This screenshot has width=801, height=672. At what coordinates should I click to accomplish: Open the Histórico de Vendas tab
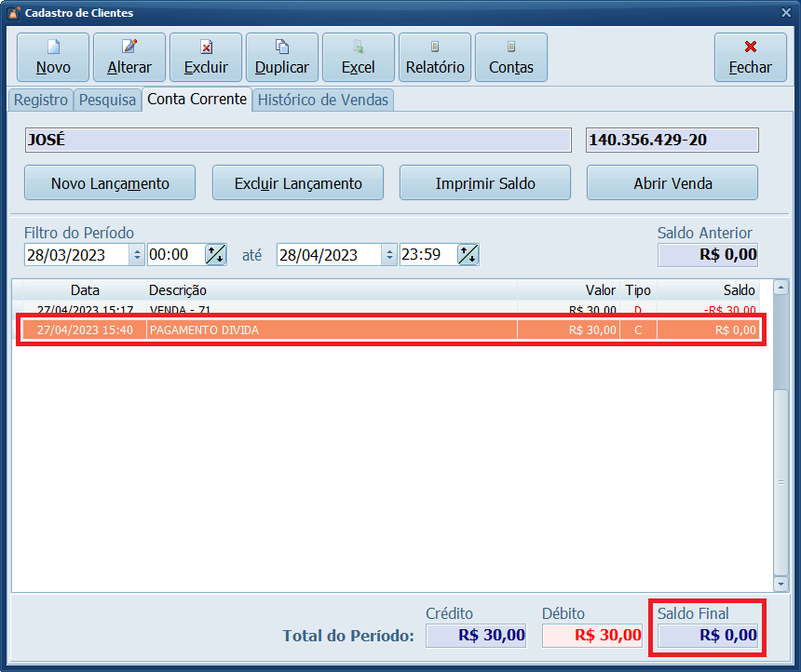click(x=323, y=100)
